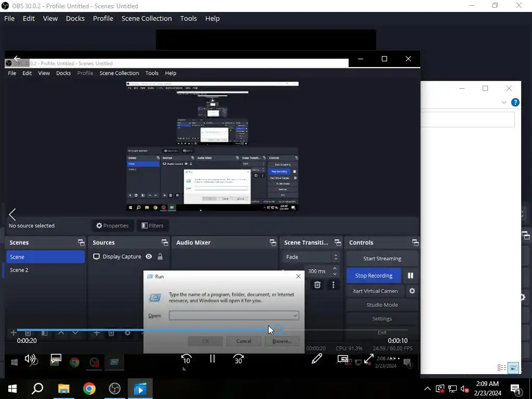Skip forward 30 seconds in the video
This screenshot has height=399, width=532.
pyautogui.click(x=238, y=359)
